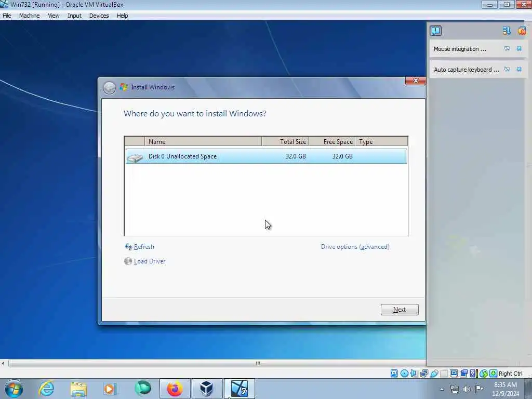Open Windows Explorer from the taskbar
The height and width of the screenshot is (399, 532).
(78, 389)
